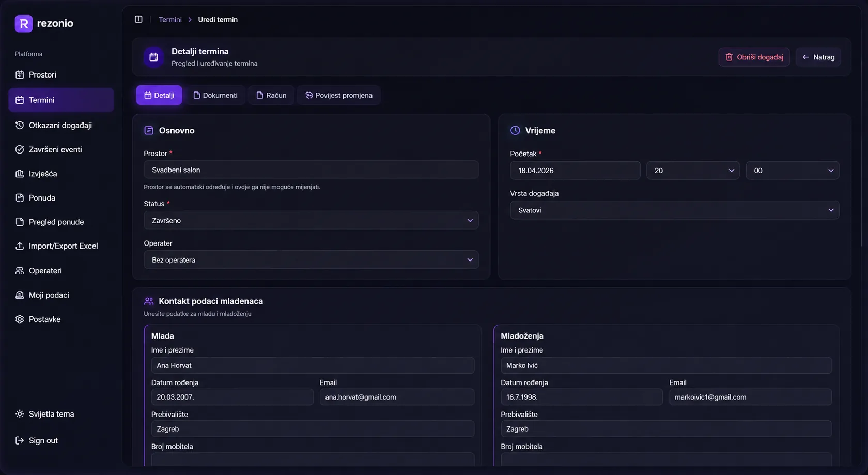Click the rezonio logo icon
The image size is (868, 475).
24,23
